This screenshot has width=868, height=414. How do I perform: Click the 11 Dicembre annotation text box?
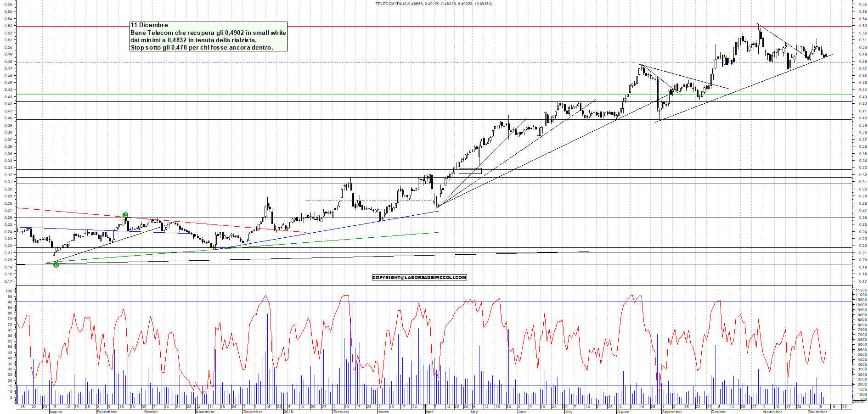[209, 36]
